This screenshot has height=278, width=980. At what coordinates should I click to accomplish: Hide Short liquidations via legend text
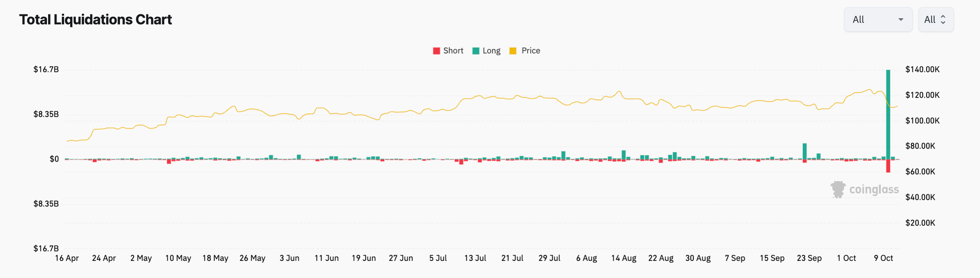[453, 51]
